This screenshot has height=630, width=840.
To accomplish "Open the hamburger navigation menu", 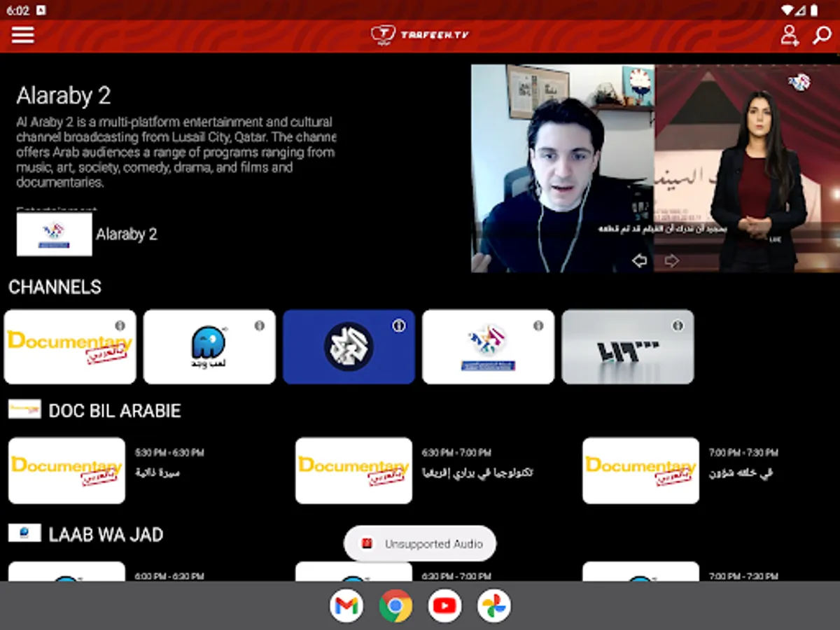I will tap(22, 35).
